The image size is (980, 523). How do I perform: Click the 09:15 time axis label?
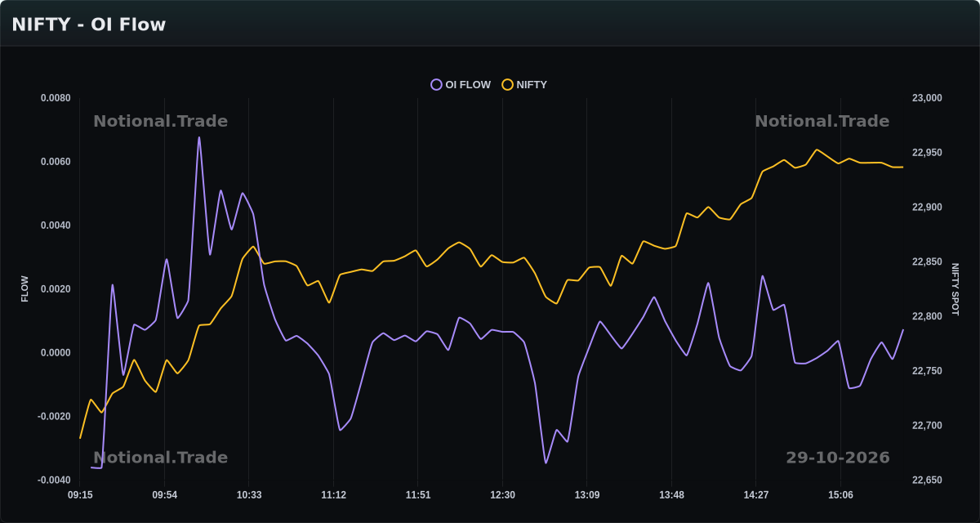[80, 495]
